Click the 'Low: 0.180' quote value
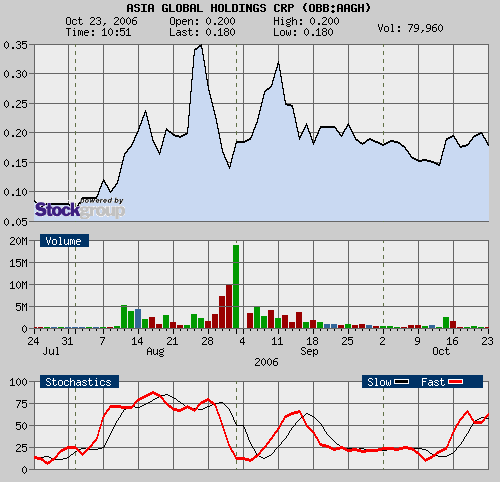 [x=303, y=32]
